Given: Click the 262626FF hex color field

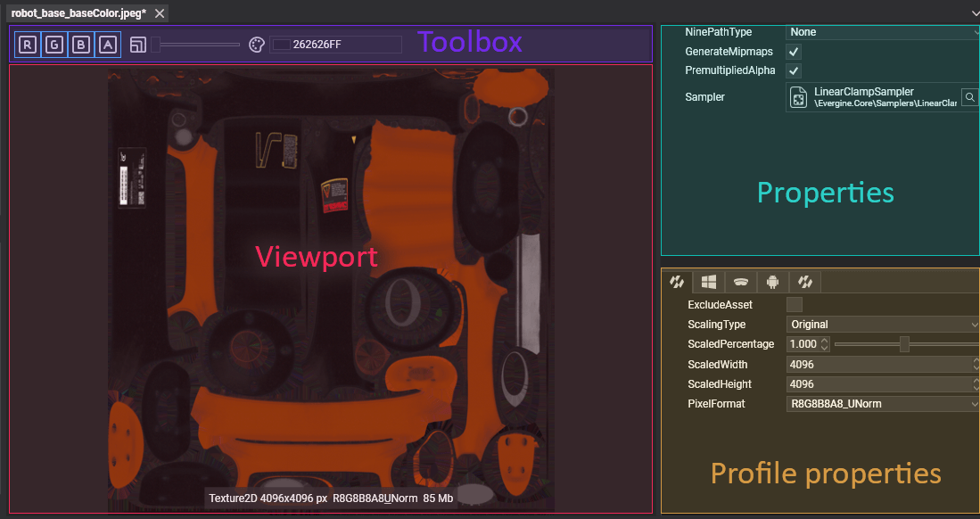Looking at the screenshot, I should point(336,44).
